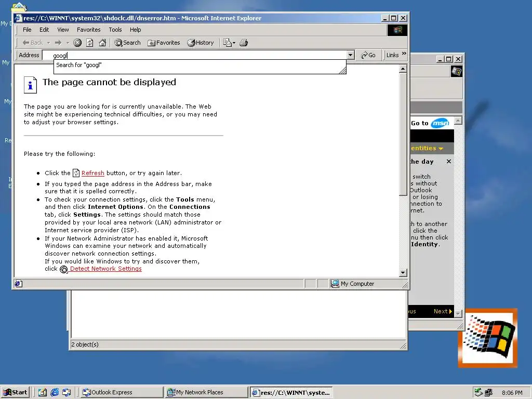Image resolution: width=532 pixels, height=399 pixels.
Task: Click the 2 object(s) status bar text
Action: [x=85, y=344]
